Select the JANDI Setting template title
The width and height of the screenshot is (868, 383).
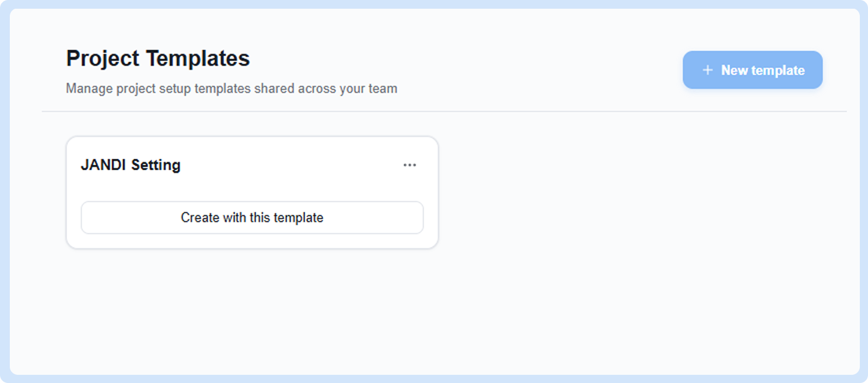(x=131, y=165)
